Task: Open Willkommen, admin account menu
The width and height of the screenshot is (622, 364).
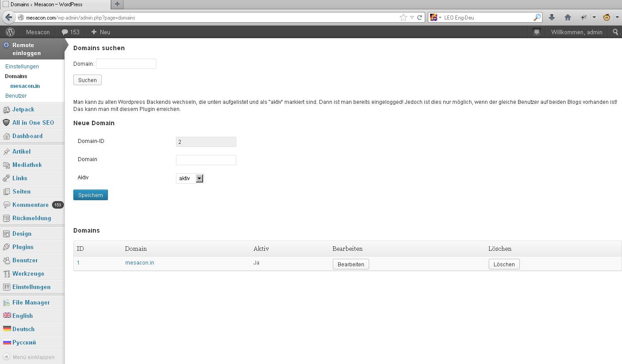Action: [x=577, y=32]
